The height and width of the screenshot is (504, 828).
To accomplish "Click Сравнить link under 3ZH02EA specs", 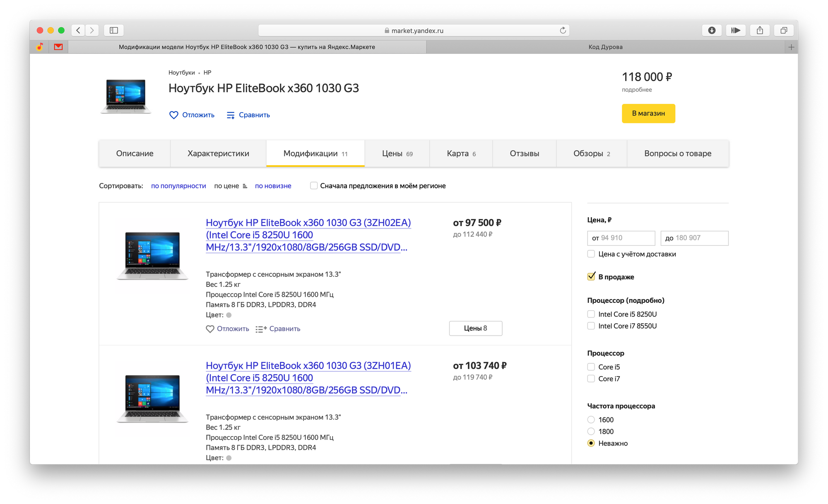I will (x=285, y=329).
